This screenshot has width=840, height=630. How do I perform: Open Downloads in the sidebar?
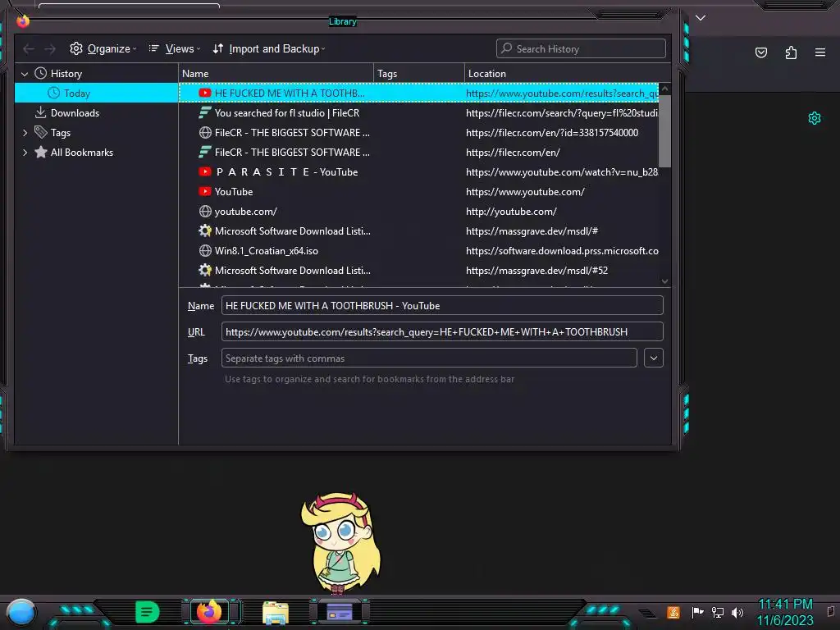click(75, 113)
